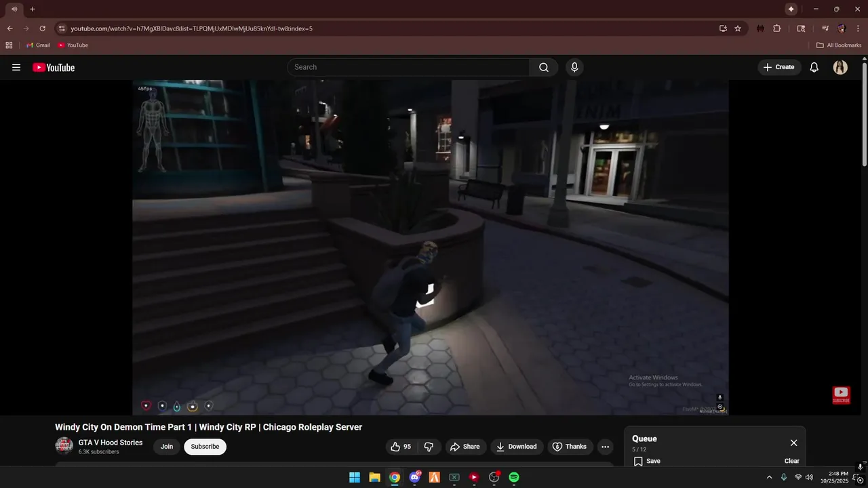Screen dimensions: 868x488
Task: Start voice search with the microphone
Action: [574, 67]
